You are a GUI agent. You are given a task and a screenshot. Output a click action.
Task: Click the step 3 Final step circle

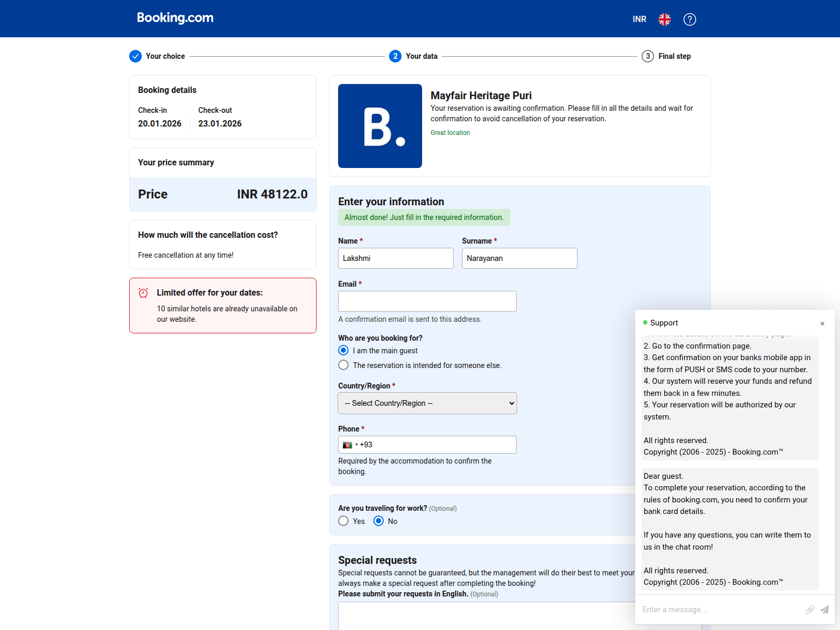click(648, 56)
